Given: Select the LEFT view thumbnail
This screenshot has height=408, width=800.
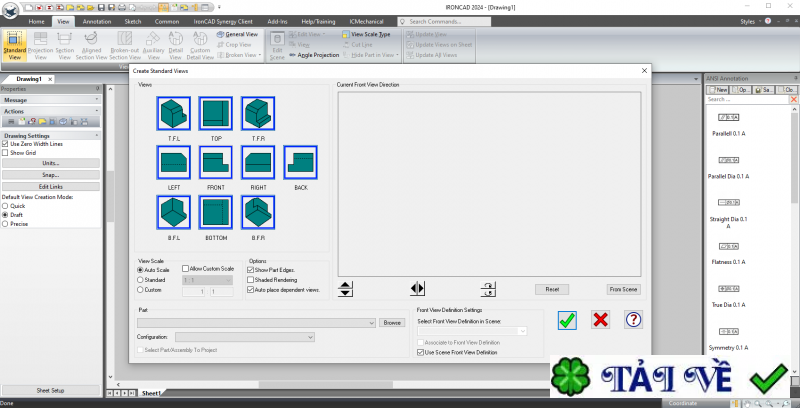Looking at the screenshot, I should point(174,162).
